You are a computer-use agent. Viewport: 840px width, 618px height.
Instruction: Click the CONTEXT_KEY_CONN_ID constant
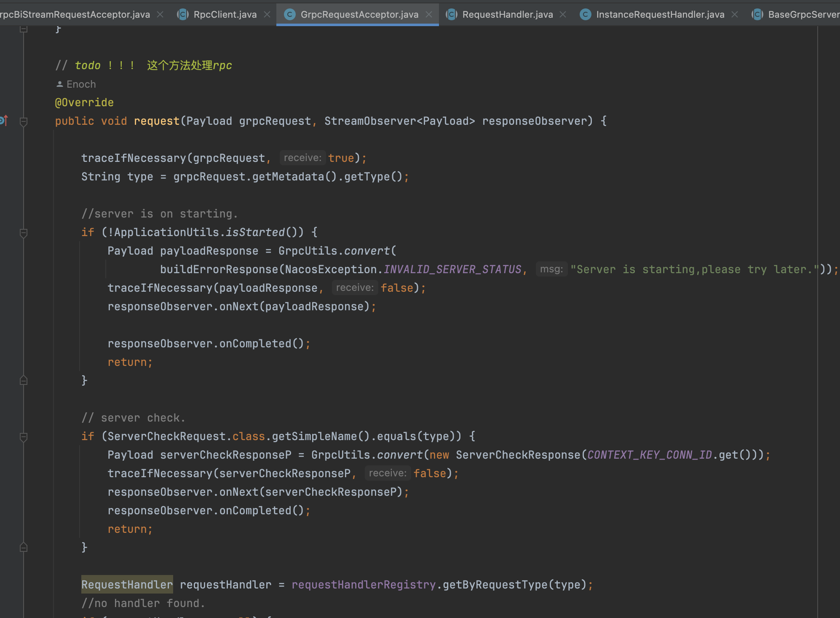click(x=649, y=455)
